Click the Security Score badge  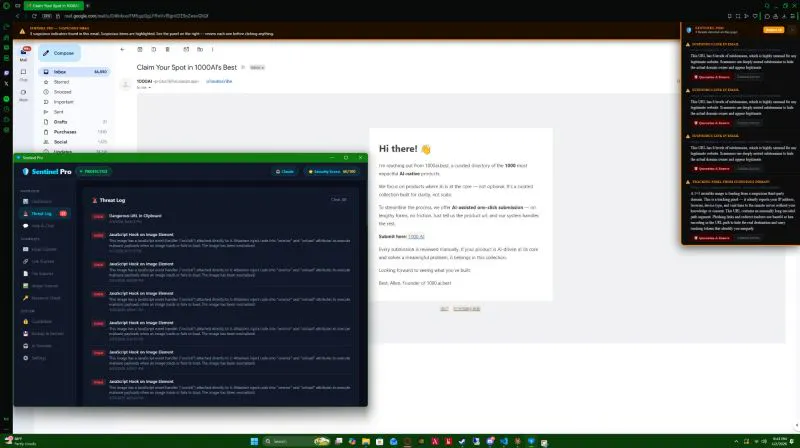332,171
